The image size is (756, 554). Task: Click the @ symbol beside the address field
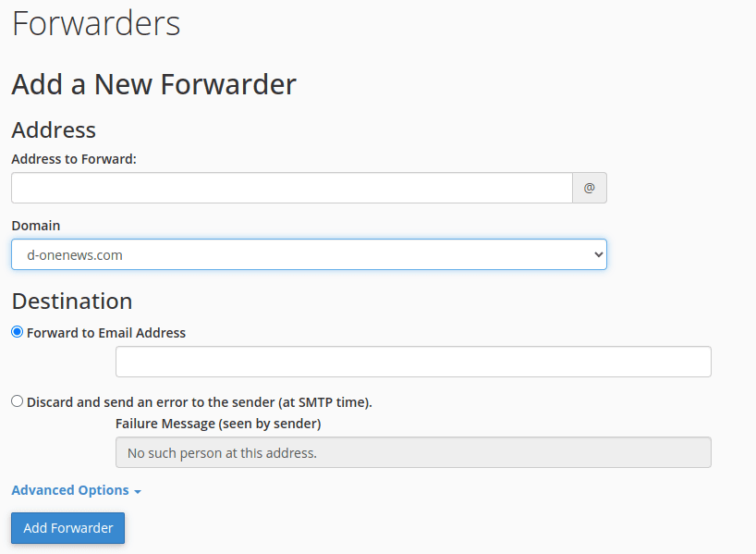click(589, 188)
